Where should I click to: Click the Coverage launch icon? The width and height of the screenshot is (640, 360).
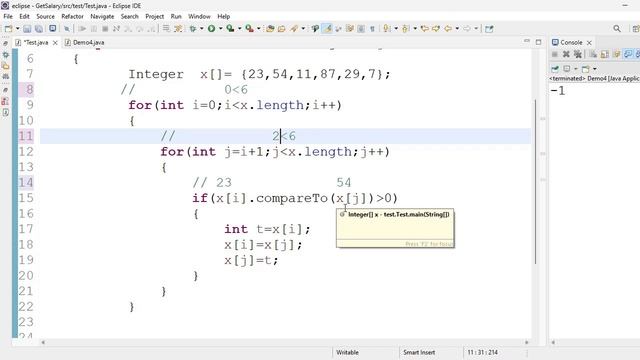pos(230,29)
